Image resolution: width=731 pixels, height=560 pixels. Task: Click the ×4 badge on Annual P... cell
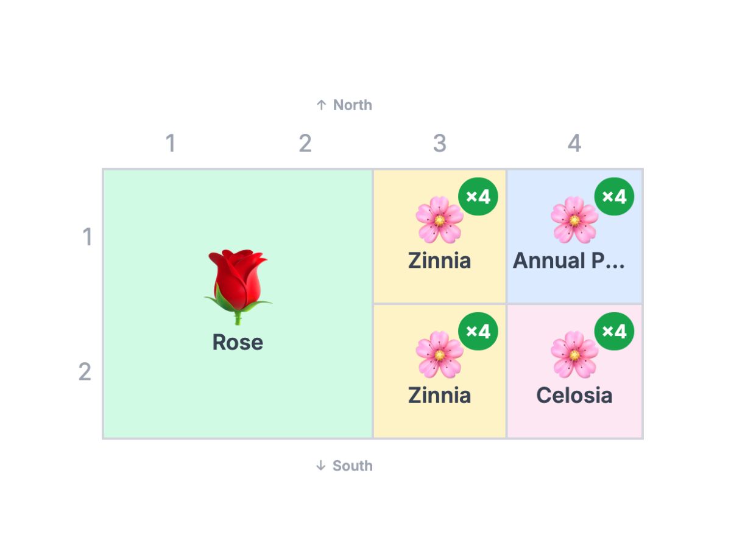coord(614,197)
